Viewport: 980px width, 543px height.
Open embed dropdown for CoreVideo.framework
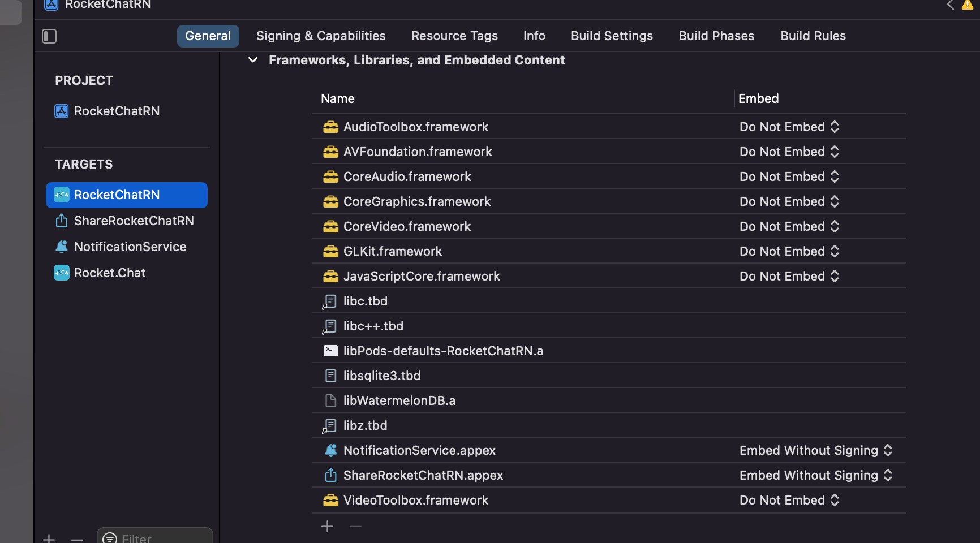point(789,226)
